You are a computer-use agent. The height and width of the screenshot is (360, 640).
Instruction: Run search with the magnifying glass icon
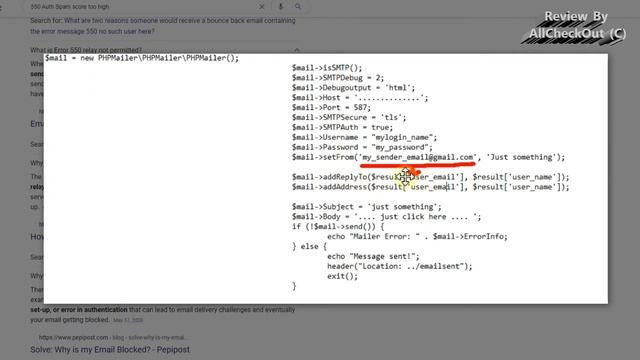point(298,7)
